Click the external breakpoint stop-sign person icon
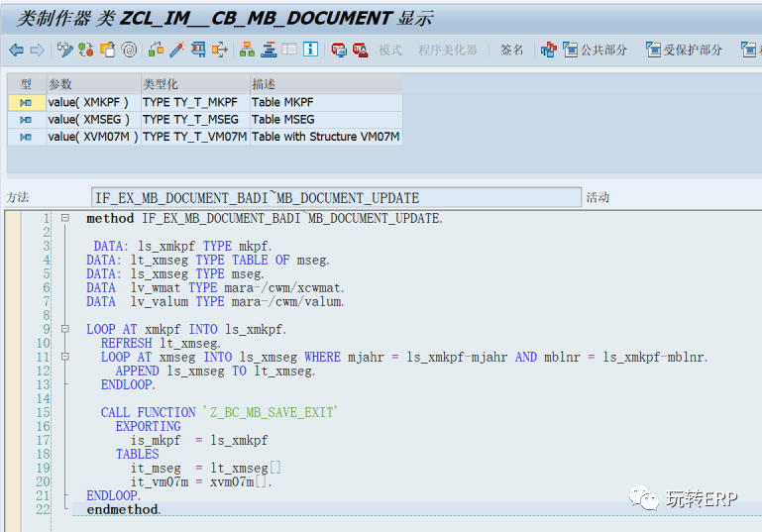 360,50
